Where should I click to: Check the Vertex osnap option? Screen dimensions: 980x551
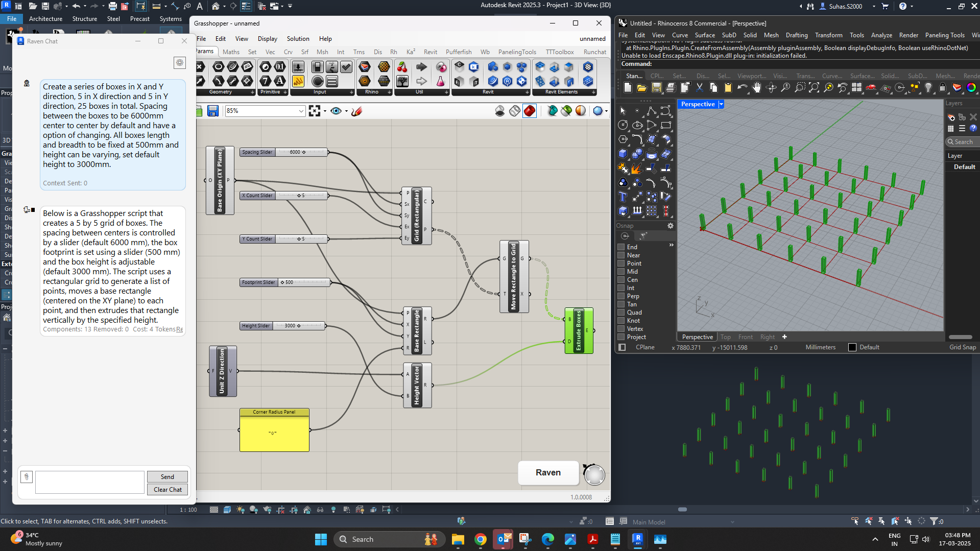click(x=622, y=329)
